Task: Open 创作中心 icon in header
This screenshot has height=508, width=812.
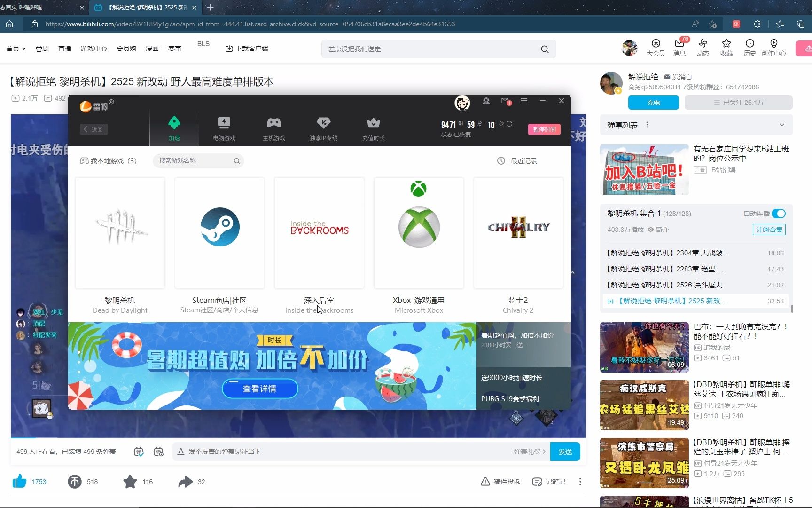Action: [x=774, y=48]
